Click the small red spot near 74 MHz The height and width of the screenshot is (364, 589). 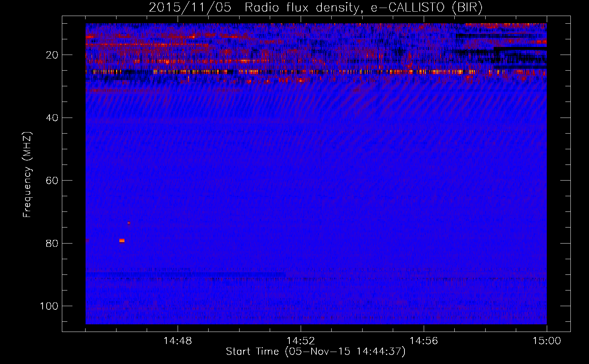pos(129,223)
